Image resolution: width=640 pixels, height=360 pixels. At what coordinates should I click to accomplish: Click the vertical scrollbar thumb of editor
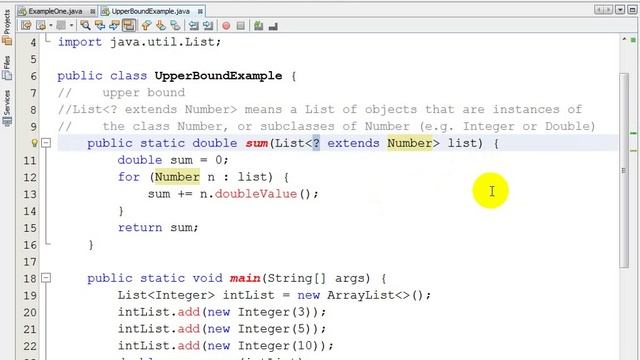(624, 170)
